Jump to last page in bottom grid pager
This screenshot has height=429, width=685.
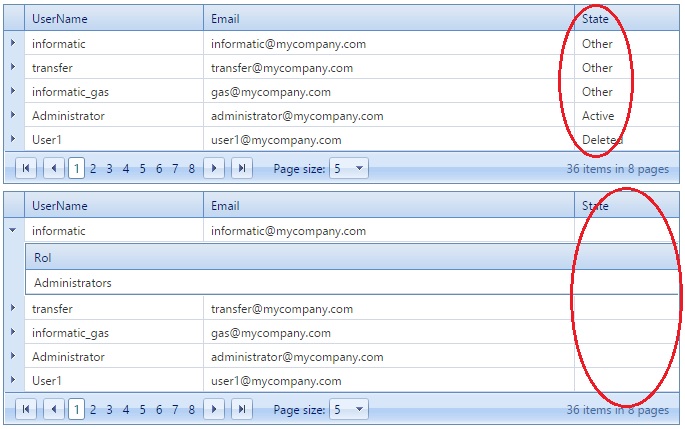tap(242, 409)
